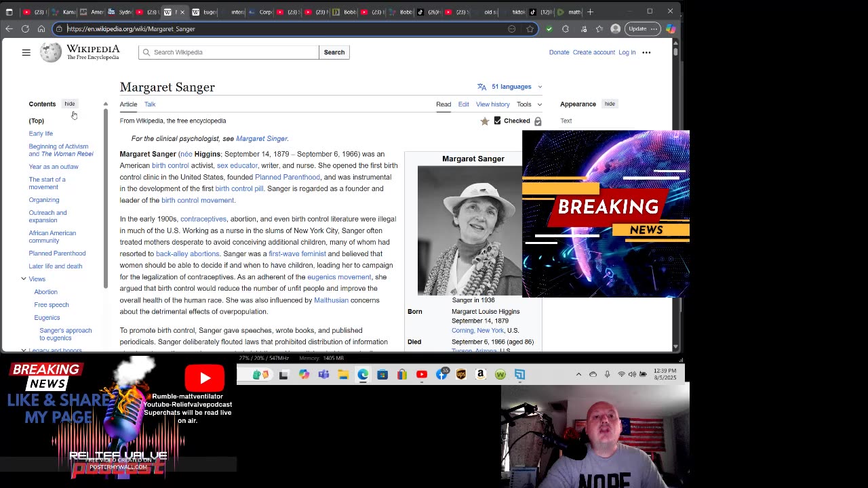Add page to favorites with star icon

pyautogui.click(x=530, y=28)
